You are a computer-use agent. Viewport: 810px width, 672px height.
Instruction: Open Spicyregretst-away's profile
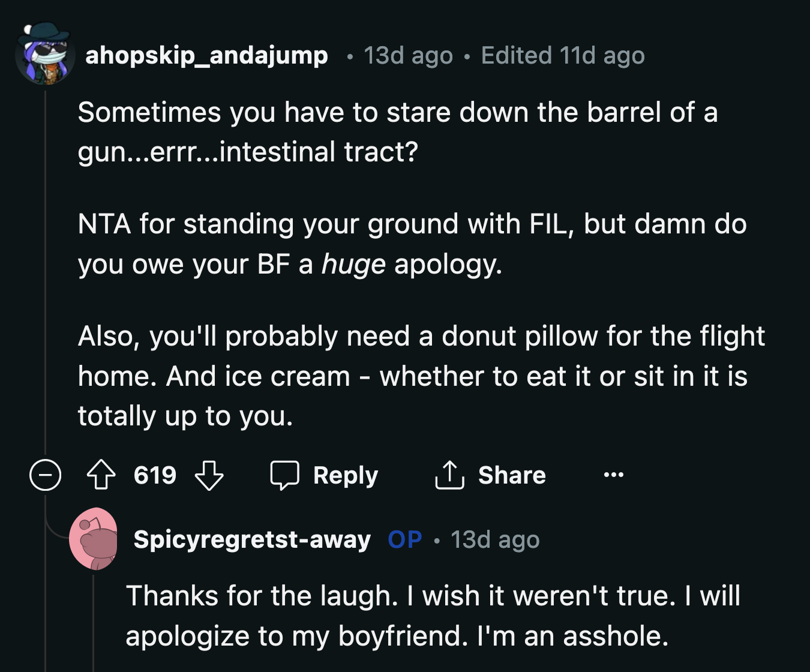pyautogui.click(x=251, y=539)
